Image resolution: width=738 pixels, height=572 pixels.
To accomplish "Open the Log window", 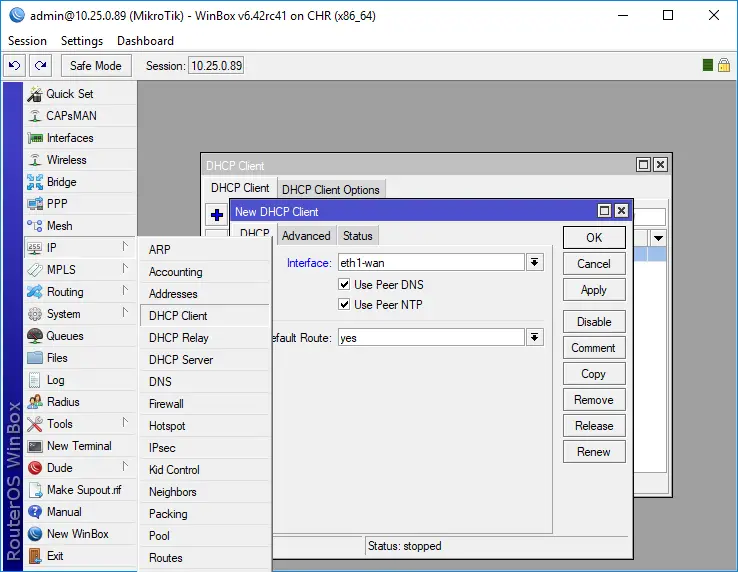I will [x=80, y=380].
